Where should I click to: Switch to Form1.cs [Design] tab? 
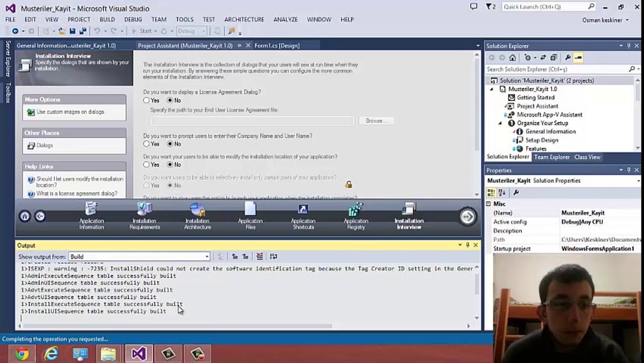click(277, 45)
